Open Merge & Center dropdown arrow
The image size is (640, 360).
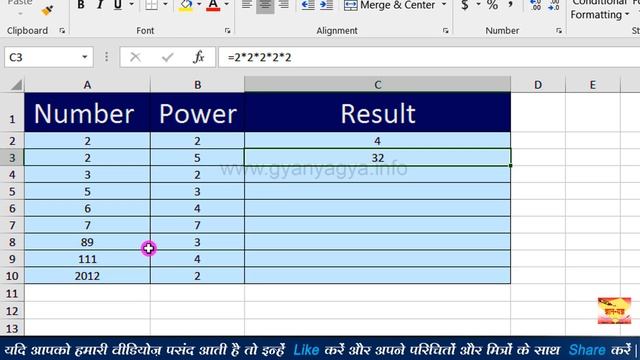point(444,5)
